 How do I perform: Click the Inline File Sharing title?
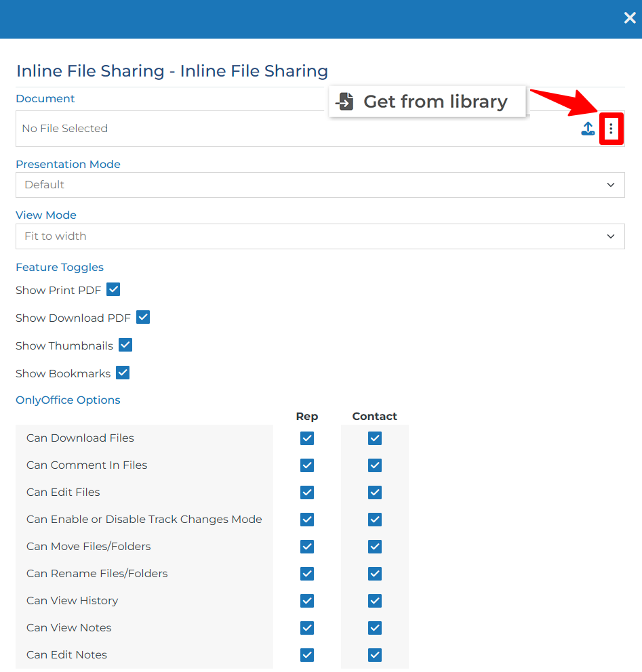click(x=172, y=71)
